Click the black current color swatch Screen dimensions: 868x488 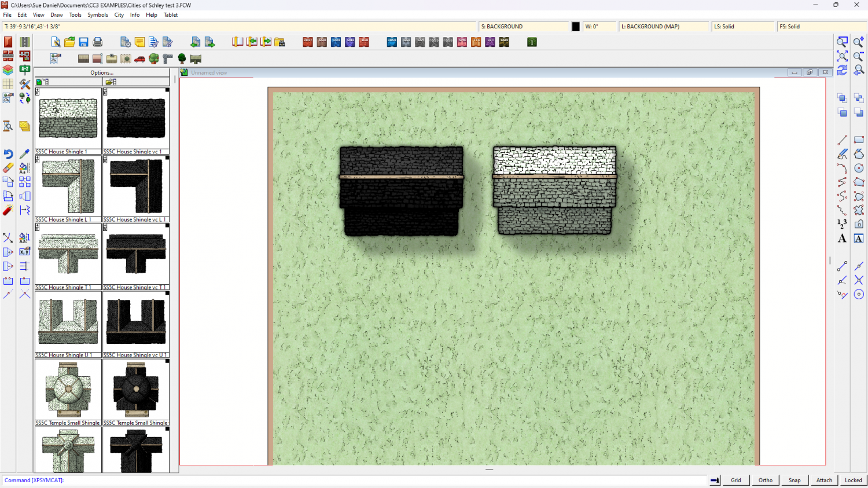click(576, 27)
